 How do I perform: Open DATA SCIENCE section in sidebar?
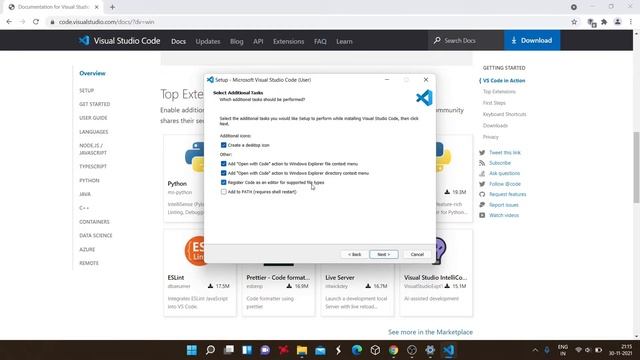coord(96,236)
